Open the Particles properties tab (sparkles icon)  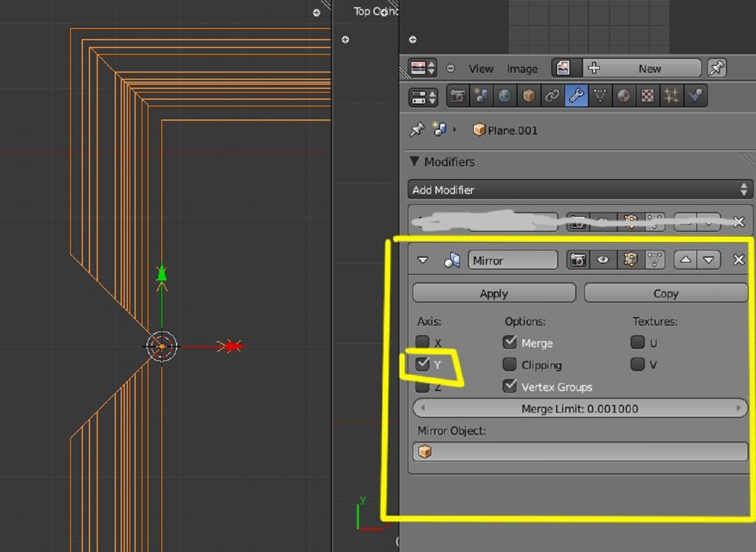tap(671, 96)
